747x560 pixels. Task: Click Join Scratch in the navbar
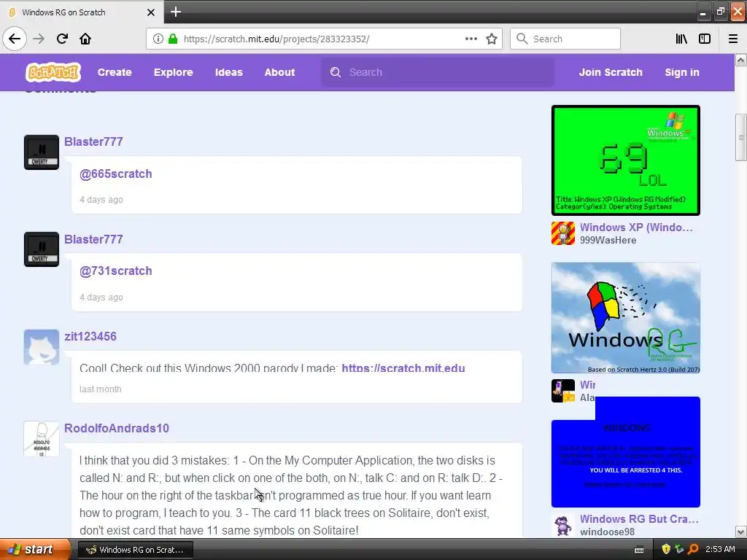coord(611,72)
